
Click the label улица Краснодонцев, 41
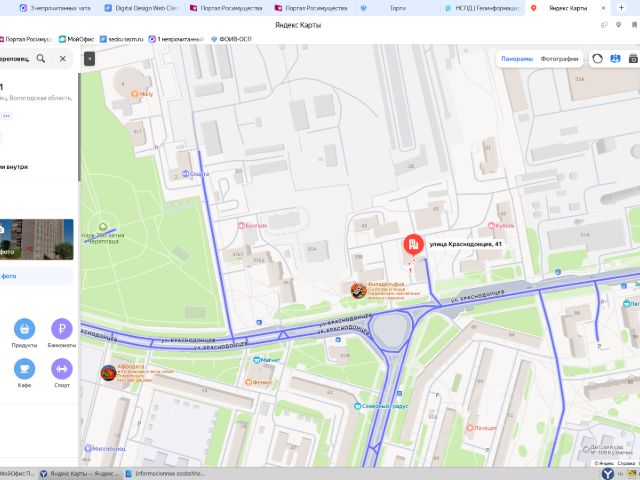coord(465,244)
